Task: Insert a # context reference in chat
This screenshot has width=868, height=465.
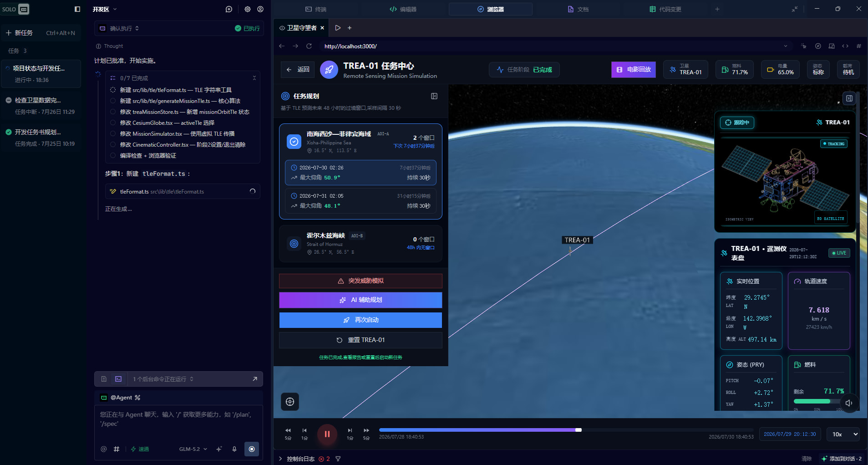Action: click(117, 449)
